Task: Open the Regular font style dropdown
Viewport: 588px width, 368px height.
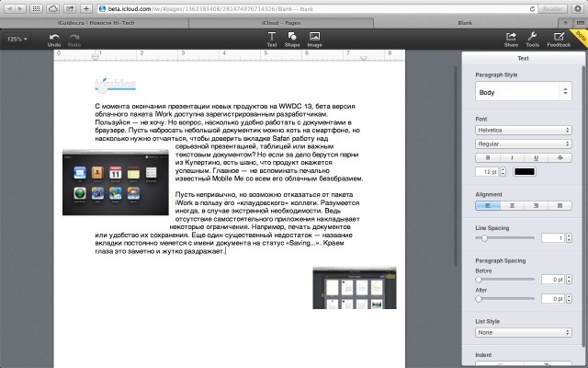Action: coord(524,144)
